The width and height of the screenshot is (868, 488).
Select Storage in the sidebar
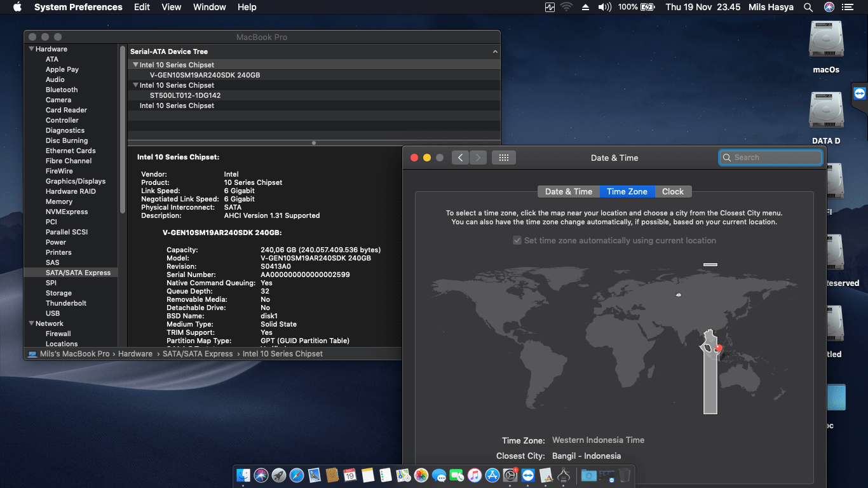[x=58, y=293]
